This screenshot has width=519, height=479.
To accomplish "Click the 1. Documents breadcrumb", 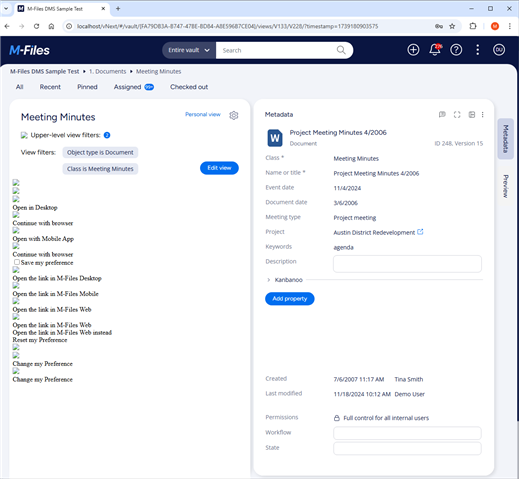I will pos(107,71).
